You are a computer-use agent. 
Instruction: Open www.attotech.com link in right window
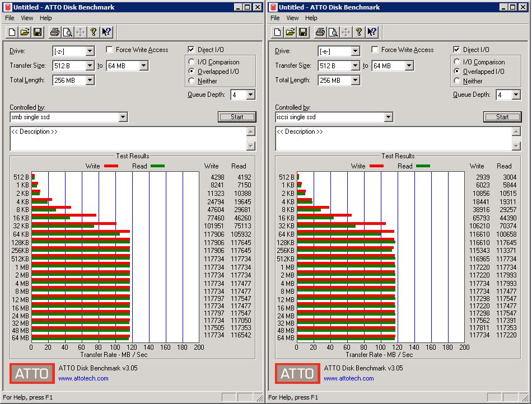point(349,379)
